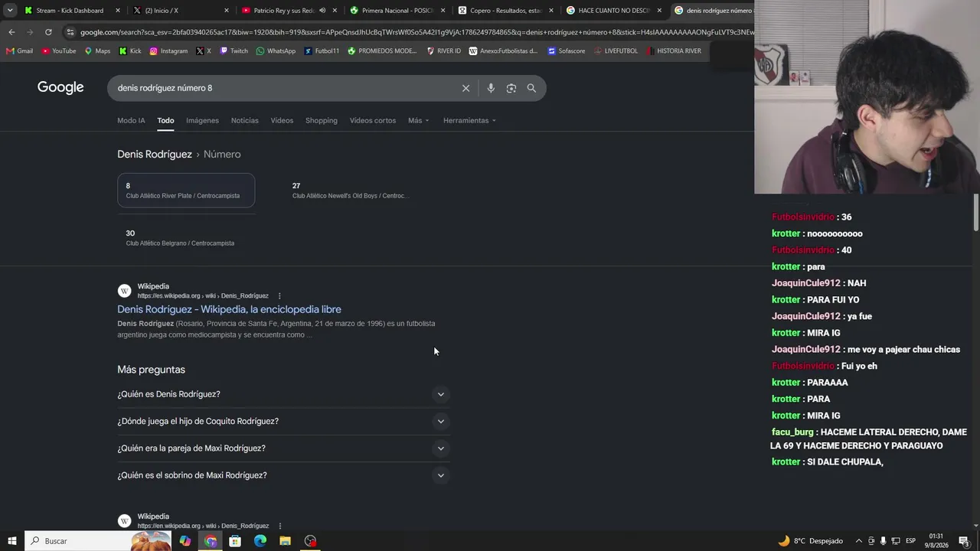Switch to the 'Primera Nacional' browser tab
This screenshot has height=551, width=980.
click(397, 11)
